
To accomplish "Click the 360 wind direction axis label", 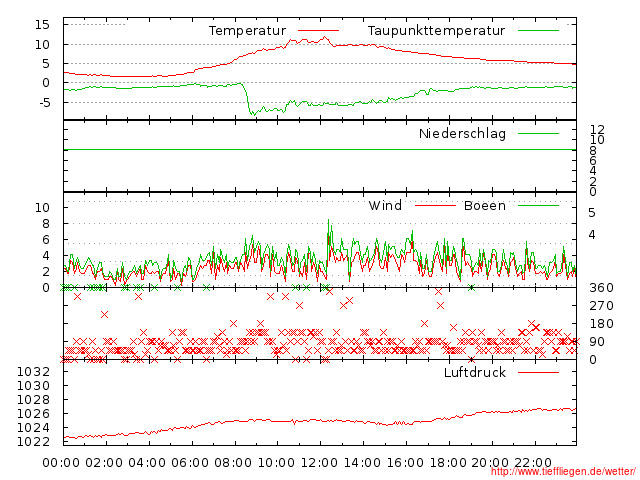I will [x=601, y=288].
